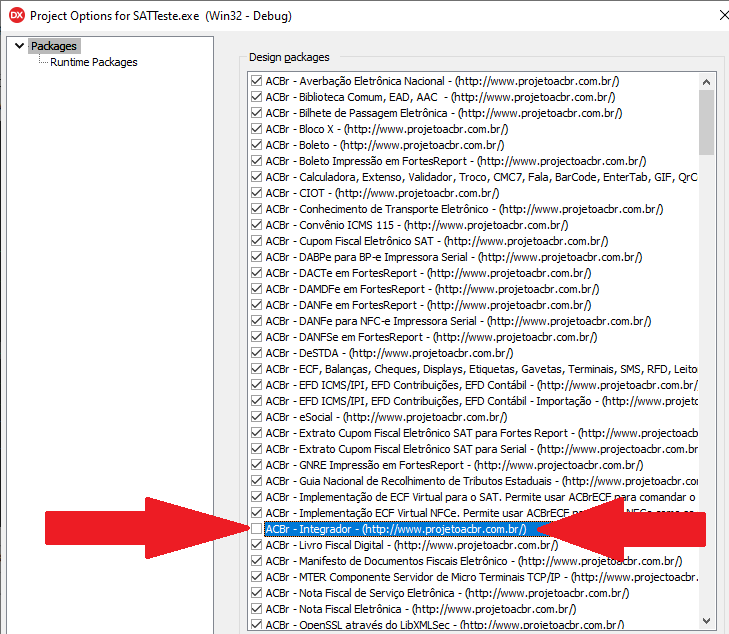Click scroll down arrow of packages list
729x634 pixels.
click(x=706, y=621)
